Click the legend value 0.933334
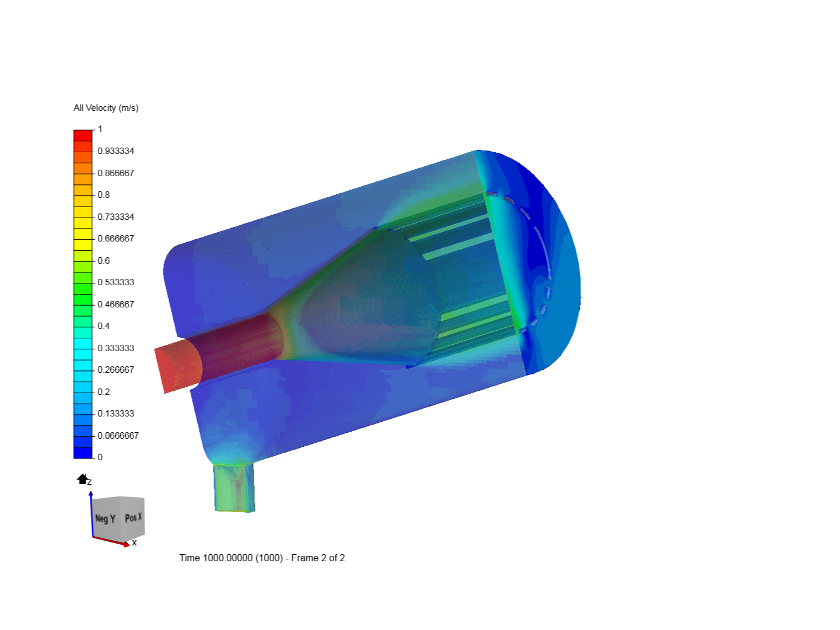 click(116, 151)
